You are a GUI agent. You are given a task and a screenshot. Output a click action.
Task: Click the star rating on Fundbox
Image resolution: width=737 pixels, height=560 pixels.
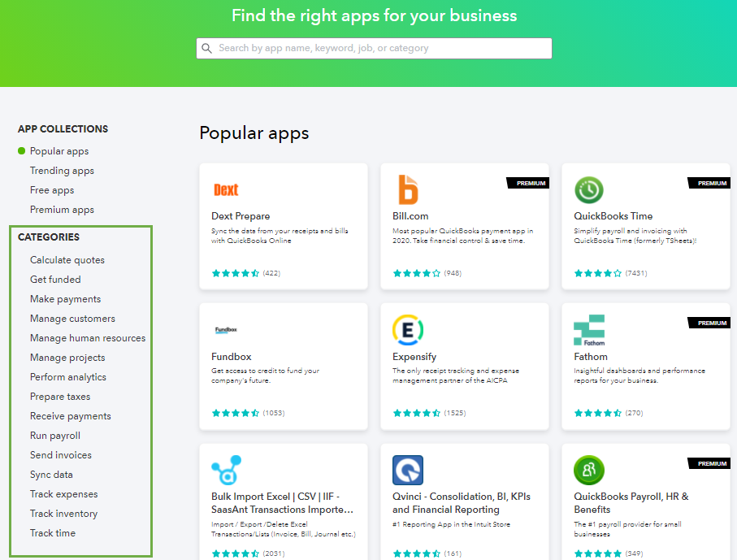click(x=236, y=414)
